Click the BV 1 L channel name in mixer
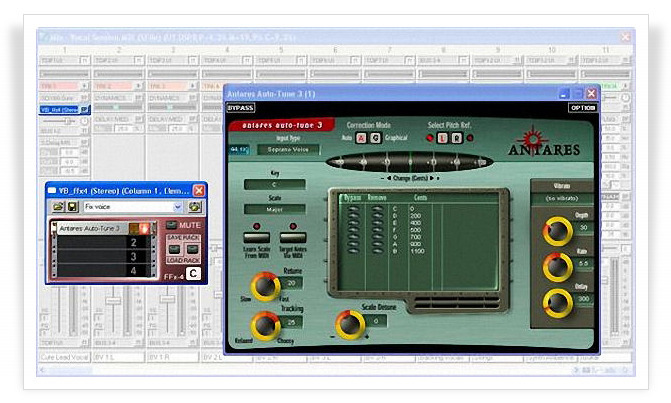Viewport: 671px width, 403px height. (x=118, y=357)
